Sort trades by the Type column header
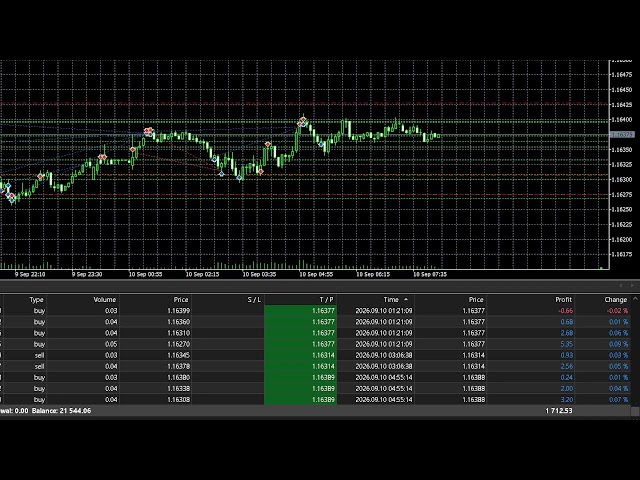This screenshot has width=640, height=480. (x=36, y=300)
